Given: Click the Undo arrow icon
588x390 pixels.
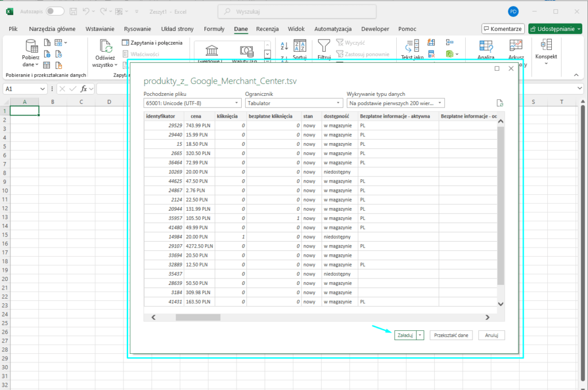Looking at the screenshot, I should click(86, 11).
